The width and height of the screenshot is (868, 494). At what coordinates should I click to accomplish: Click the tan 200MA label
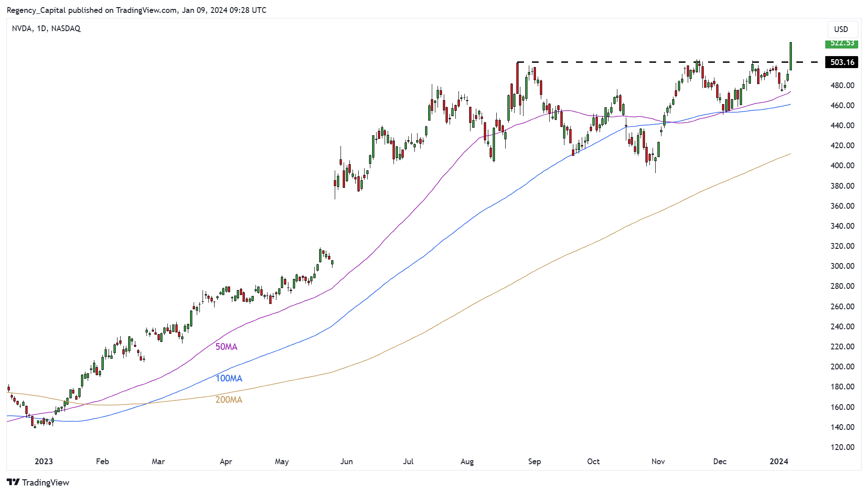229,400
